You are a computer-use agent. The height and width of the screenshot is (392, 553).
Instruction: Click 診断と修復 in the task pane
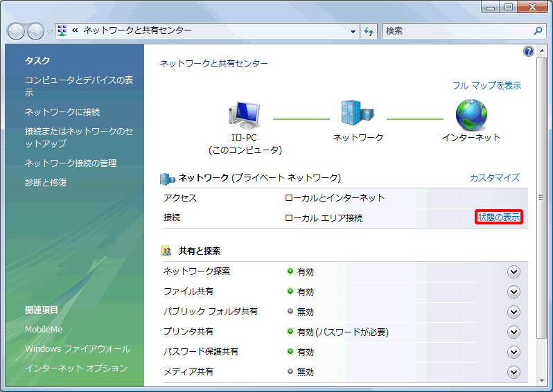point(46,183)
